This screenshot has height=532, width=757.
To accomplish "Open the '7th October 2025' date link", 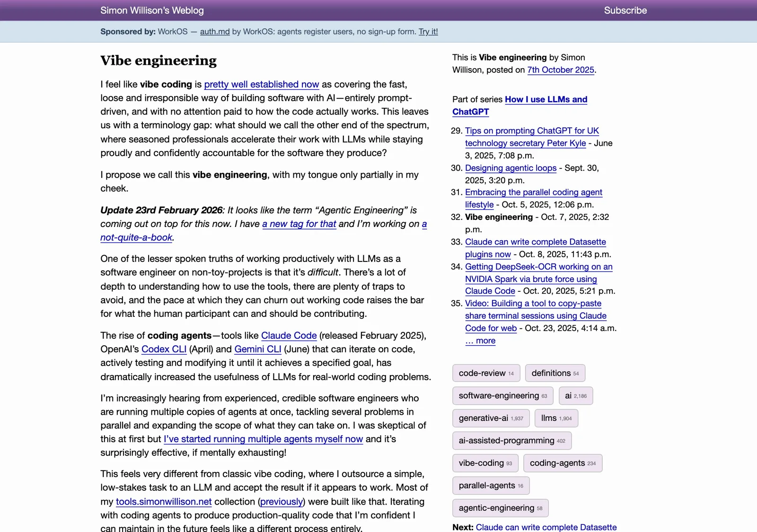I will coord(561,70).
